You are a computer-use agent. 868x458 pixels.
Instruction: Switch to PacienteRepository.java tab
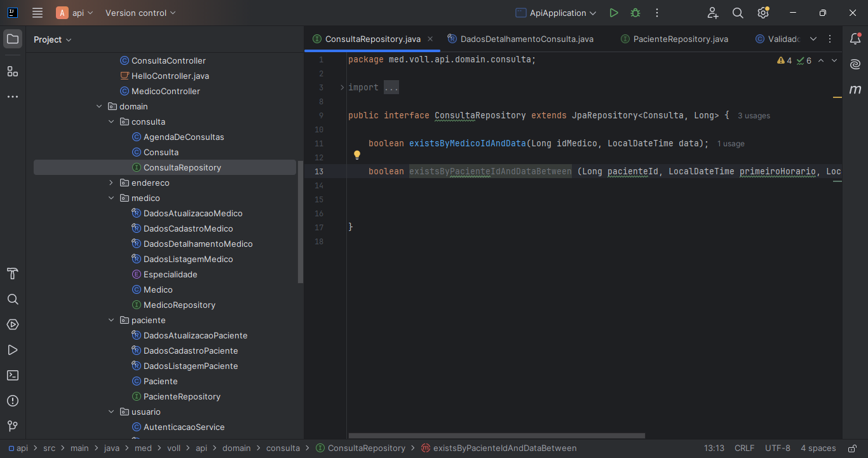point(674,39)
